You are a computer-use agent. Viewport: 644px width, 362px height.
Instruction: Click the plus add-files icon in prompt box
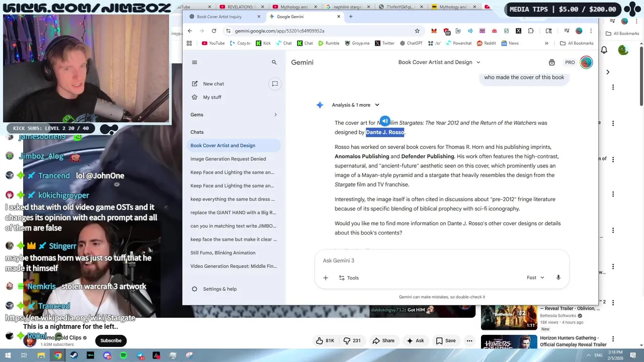(326, 278)
